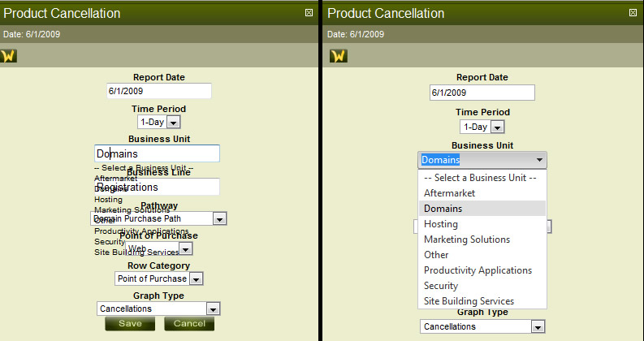
Task: Select Productivity Applications in the dropdown list
Action: (478, 270)
